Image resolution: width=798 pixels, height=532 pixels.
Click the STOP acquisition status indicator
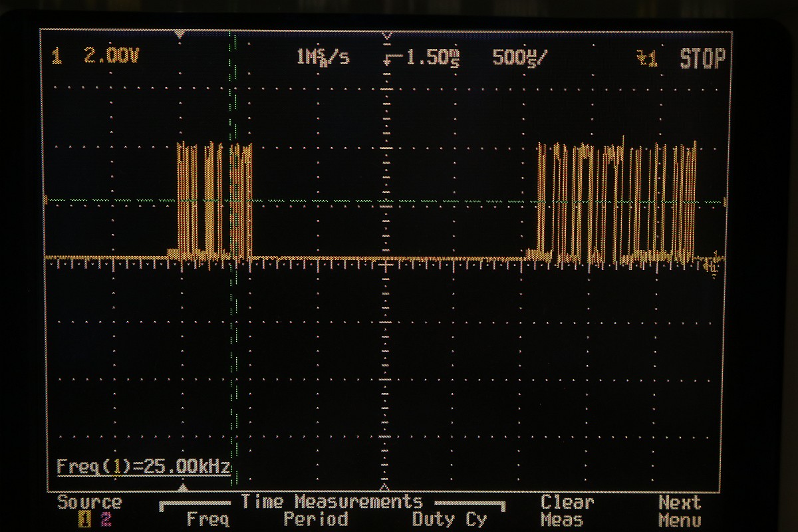click(702, 59)
